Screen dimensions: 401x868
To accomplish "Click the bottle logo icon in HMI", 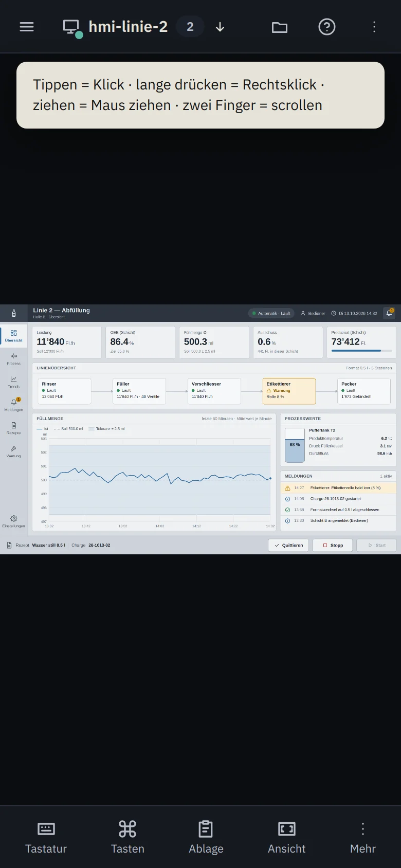I will tap(13, 313).
